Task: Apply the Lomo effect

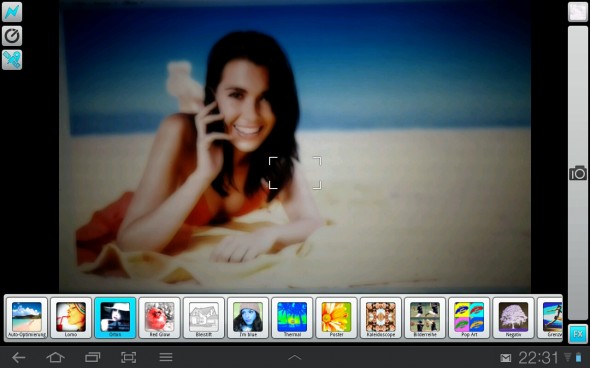Action: (x=71, y=318)
